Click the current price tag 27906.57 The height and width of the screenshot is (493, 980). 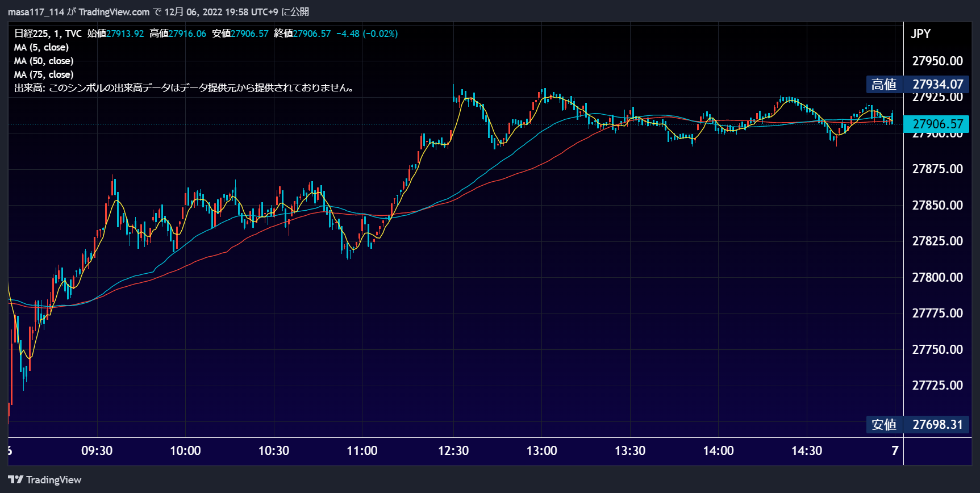click(937, 124)
